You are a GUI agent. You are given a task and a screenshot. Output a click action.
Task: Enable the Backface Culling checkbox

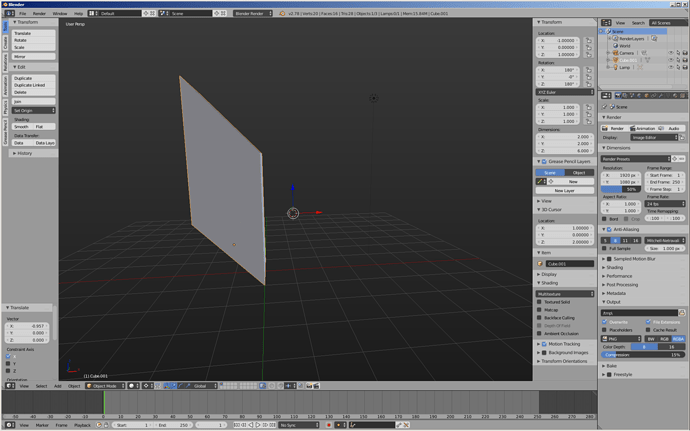tap(539, 317)
